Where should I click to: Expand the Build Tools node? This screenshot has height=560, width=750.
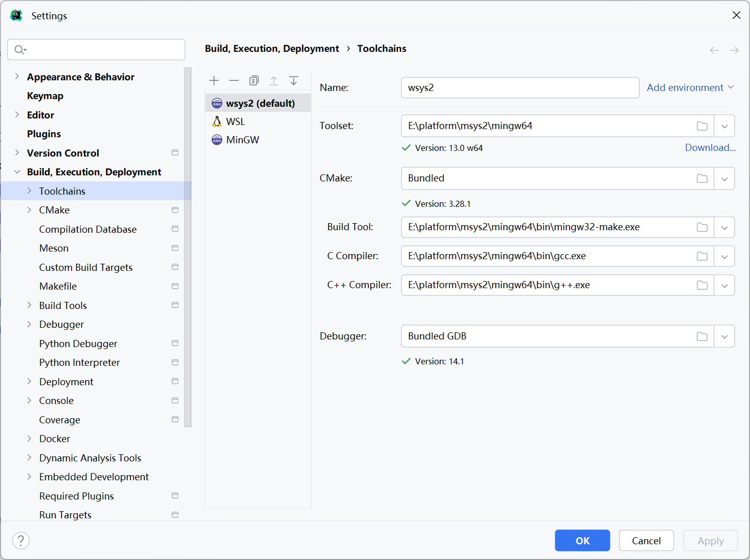click(x=29, y=305)
